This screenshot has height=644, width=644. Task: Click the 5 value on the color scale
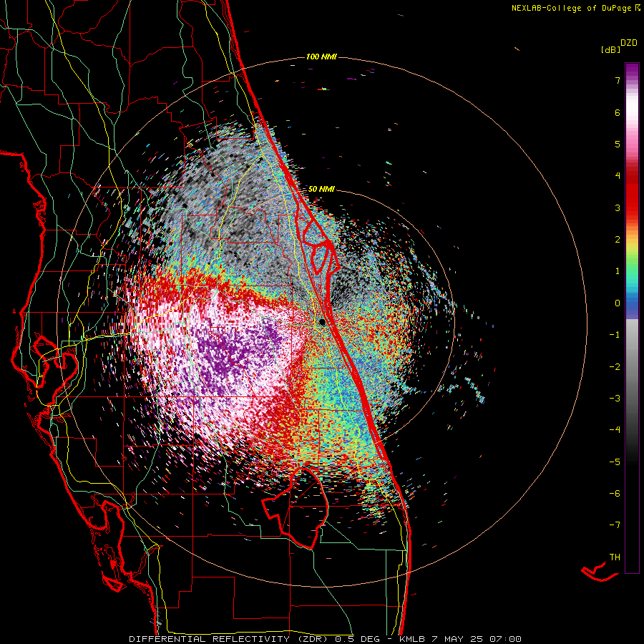(x=618, y=144)
